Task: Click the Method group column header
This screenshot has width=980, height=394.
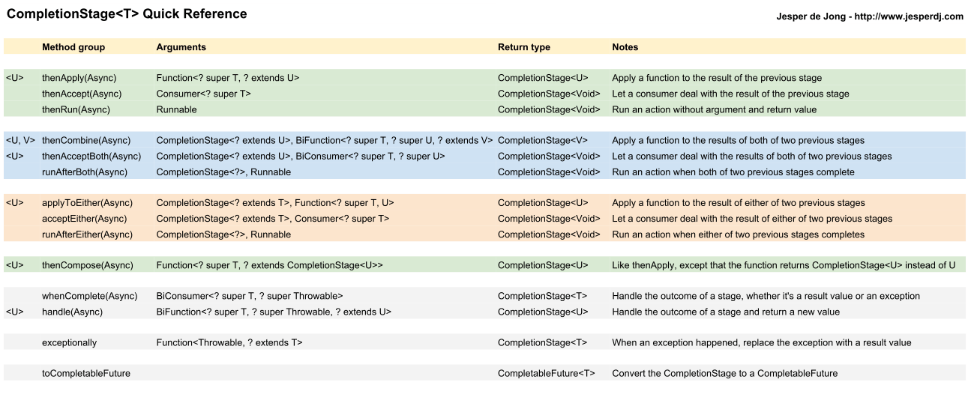Action: pos(73,47)
